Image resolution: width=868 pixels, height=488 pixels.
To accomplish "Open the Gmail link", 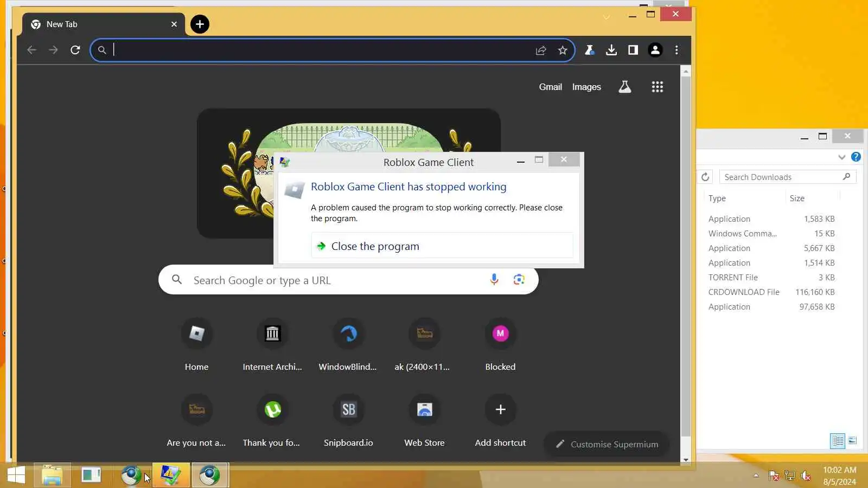I will tap(550, 87).
